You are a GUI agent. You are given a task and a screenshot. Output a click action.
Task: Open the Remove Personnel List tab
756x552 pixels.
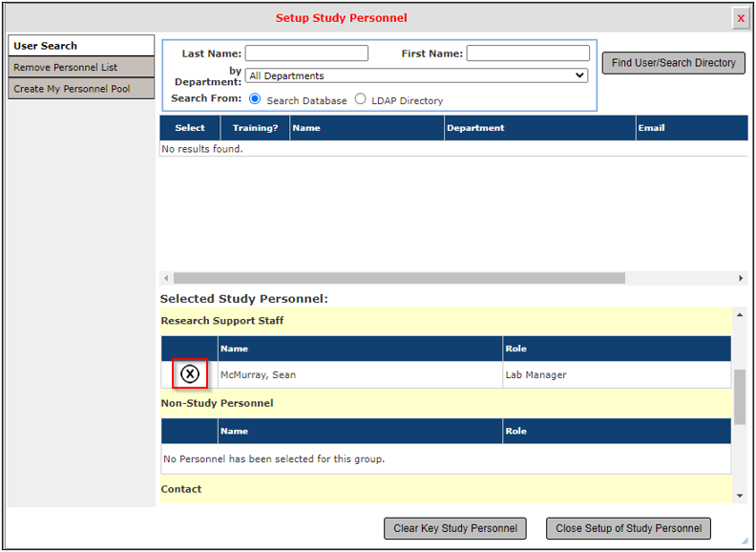[81, 67]
